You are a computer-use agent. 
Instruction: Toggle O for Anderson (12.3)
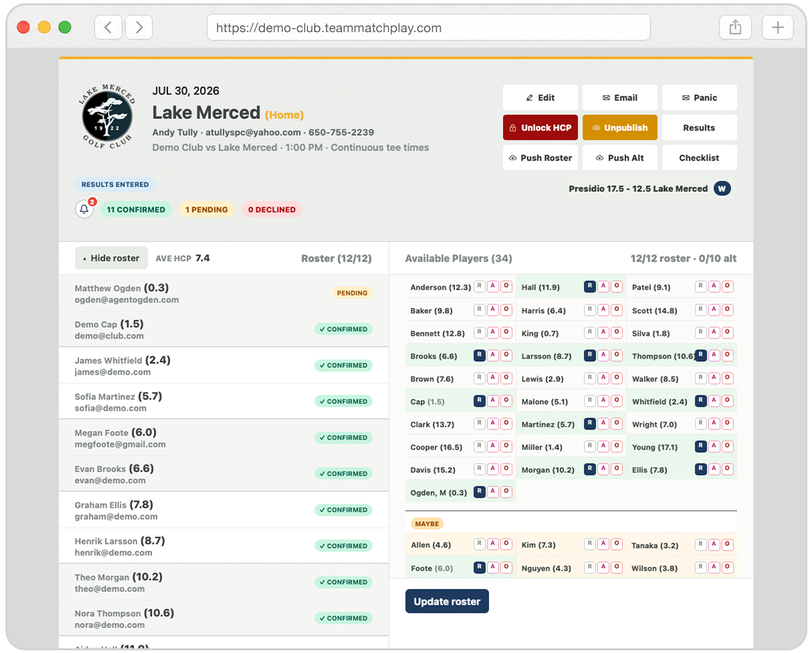(506, 287)
